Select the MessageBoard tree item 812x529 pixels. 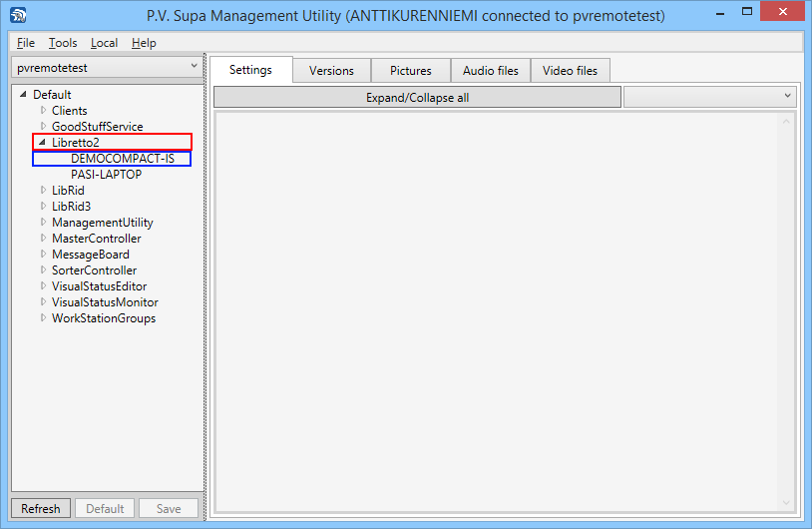90,255
